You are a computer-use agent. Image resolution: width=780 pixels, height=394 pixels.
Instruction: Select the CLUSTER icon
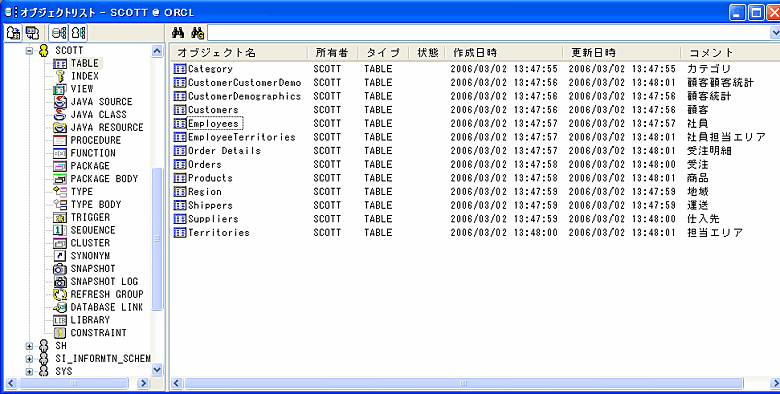[x=60, y=243]
